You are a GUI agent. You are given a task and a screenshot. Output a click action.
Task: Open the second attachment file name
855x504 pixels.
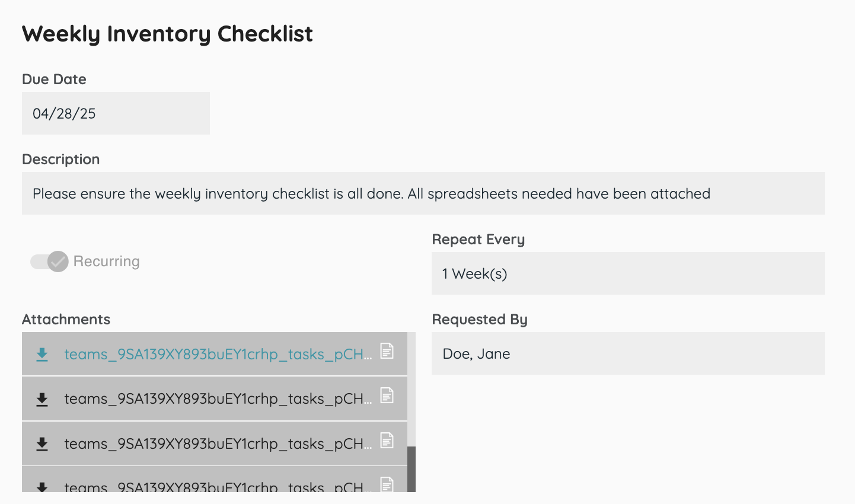coord(218,398)
